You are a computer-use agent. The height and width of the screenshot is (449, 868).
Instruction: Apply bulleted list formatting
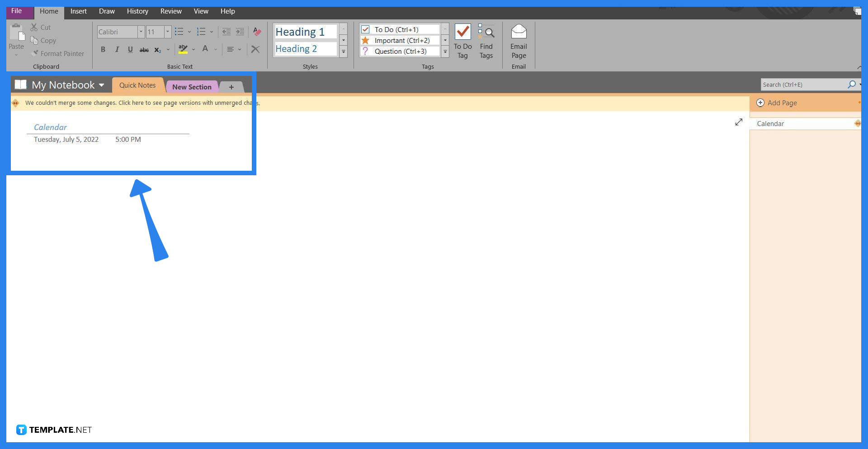pyautogui.click(x=179, y=32)
